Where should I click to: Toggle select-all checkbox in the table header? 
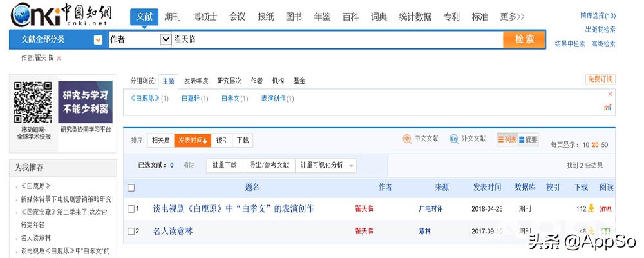[x=131, y=188]
